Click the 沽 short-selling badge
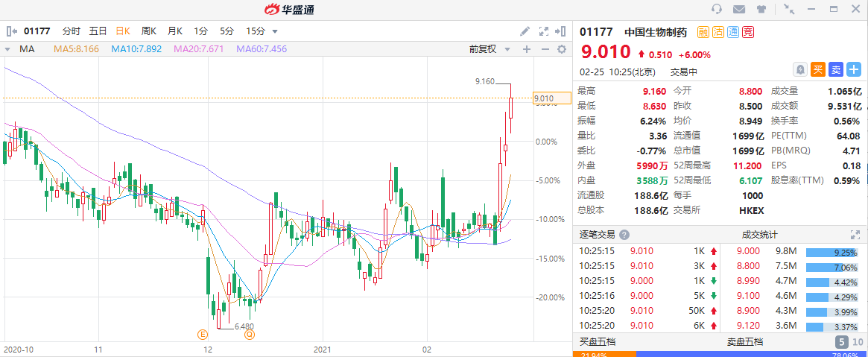The image size is (868, 357). click(x=718, y=32)
